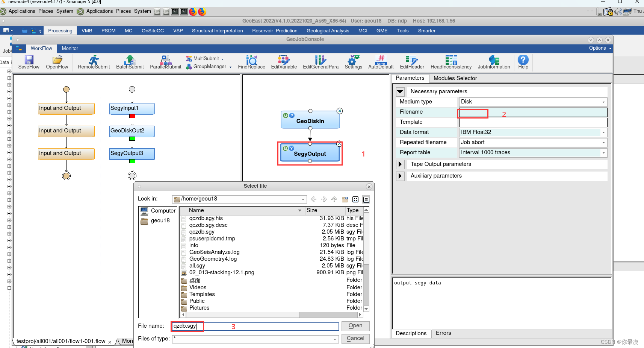Launch RemoteSubmit from the toolbar
This screenshot has height=348, width=644.
click(x=94, y=60)
